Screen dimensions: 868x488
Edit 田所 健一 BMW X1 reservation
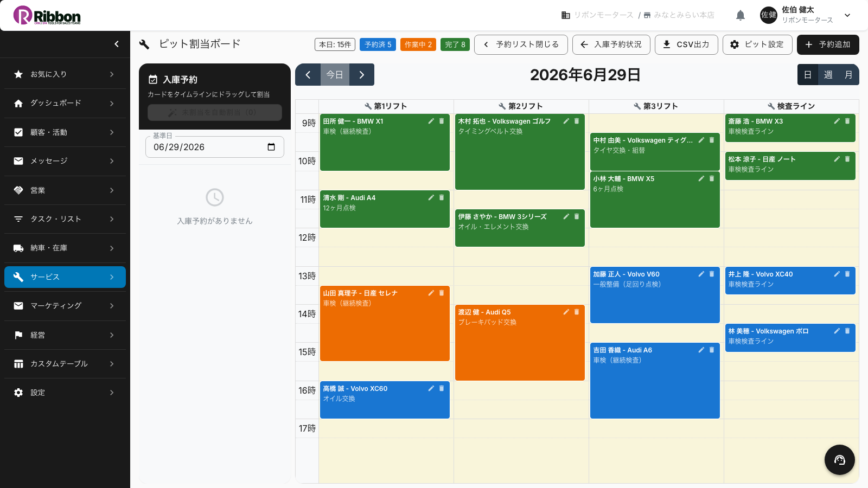tap(431, 121)
